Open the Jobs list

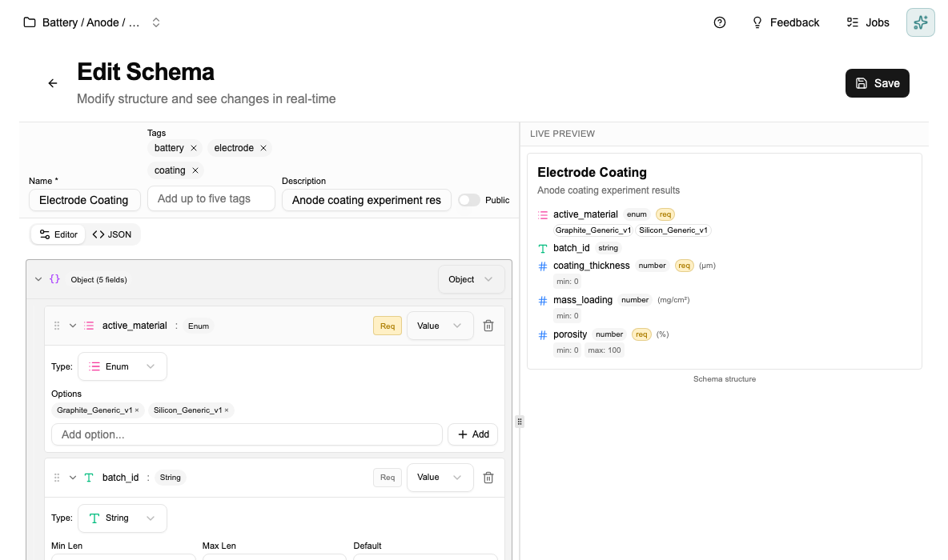pos(868,22)
